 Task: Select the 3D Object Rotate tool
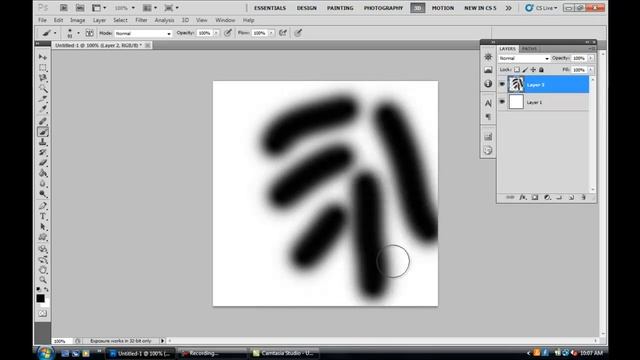pos(42,249)
